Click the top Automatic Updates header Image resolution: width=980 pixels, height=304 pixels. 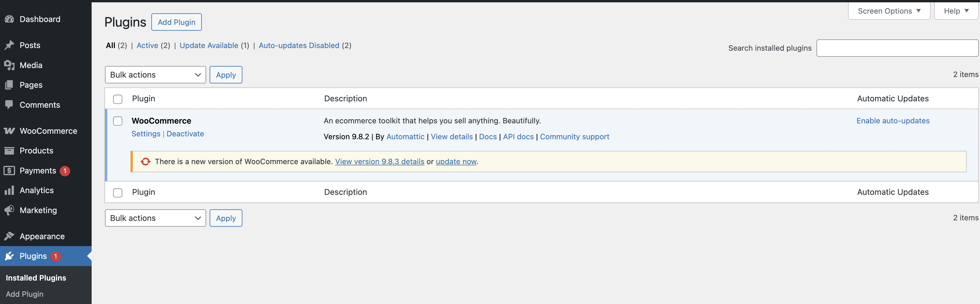click(893, 99)
